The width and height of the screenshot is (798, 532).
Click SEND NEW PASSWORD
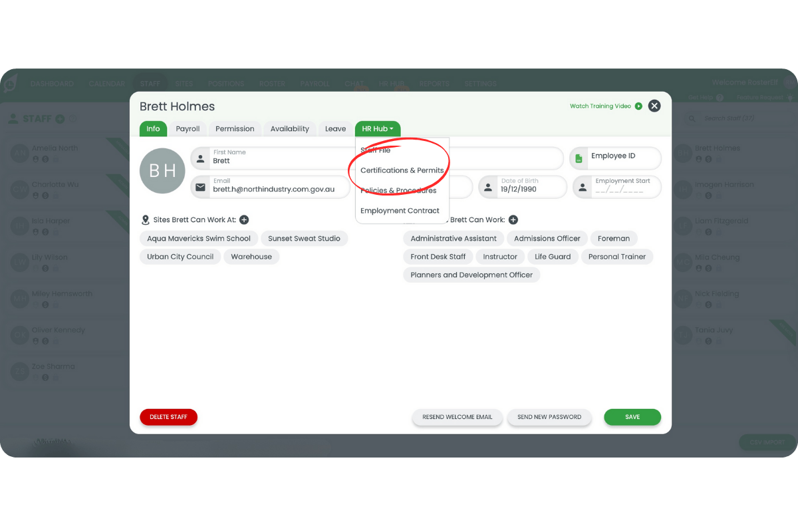(x=549, y=417)
